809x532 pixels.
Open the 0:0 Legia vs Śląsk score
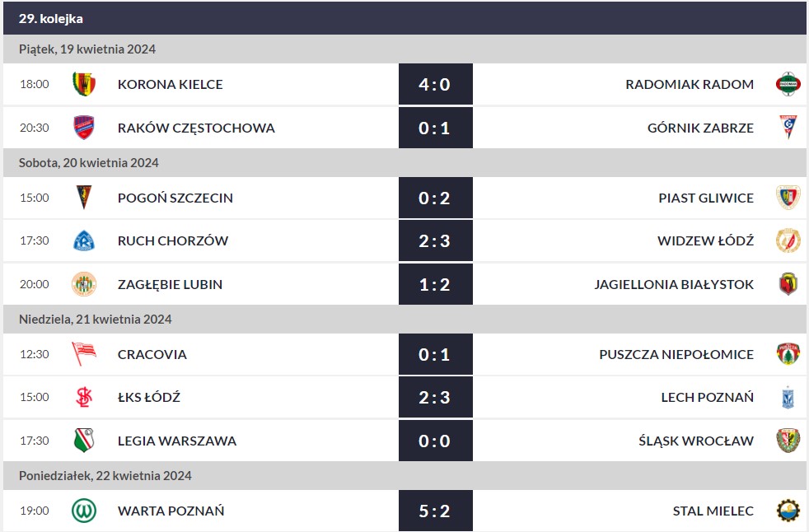(x=435, y=441)
